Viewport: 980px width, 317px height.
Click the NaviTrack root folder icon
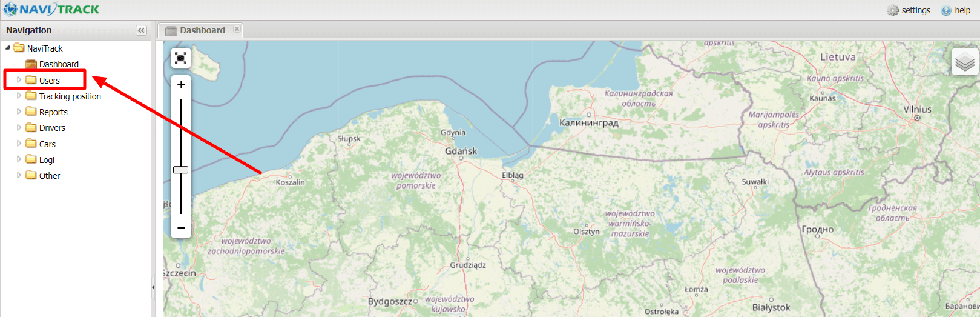pos(19,48)
